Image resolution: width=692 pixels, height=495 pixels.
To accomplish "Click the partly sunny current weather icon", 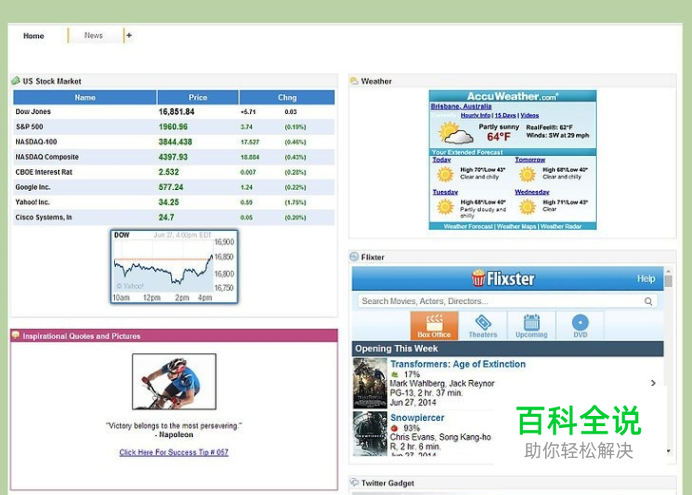I will pyautogui.click(x=455, y=133).
